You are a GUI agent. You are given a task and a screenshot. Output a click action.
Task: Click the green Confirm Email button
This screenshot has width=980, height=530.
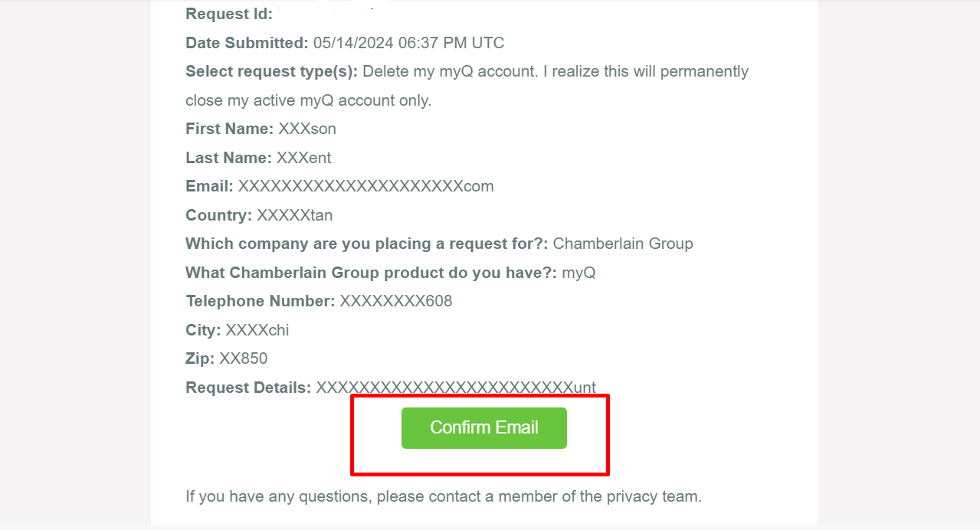[483, 427]
